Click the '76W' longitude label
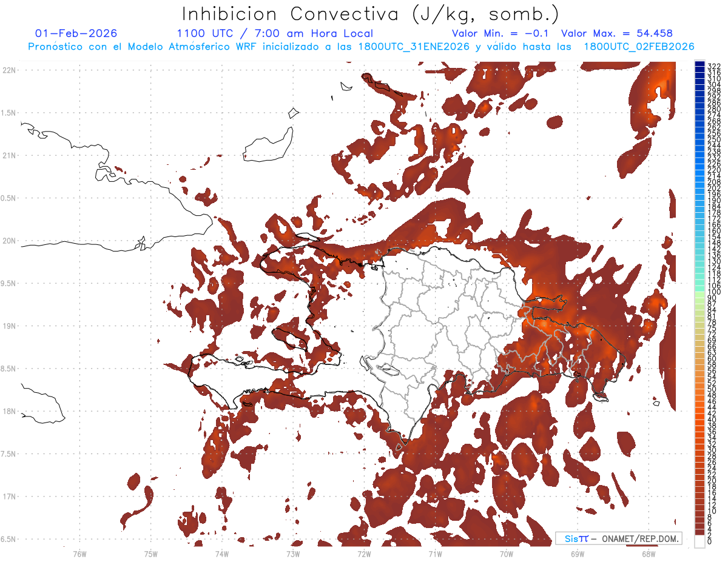The image size is (728, 562). [x=79, y=554]
